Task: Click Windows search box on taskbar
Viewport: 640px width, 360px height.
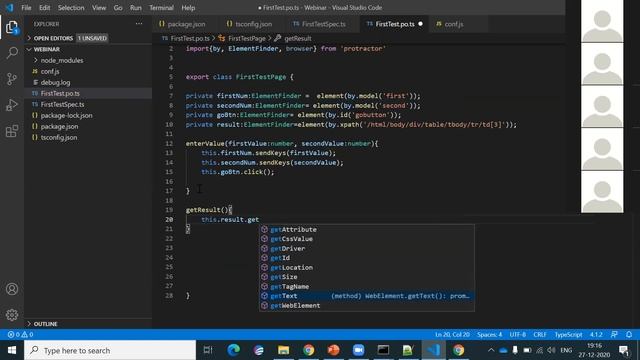Action: click(110, 350)
